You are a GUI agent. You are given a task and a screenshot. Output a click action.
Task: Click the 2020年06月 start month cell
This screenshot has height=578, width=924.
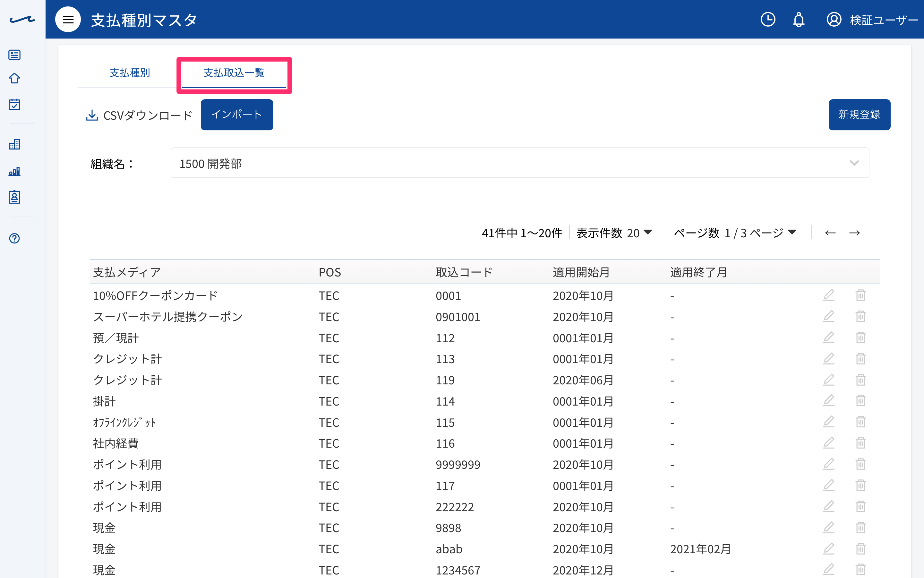[583, 380]
